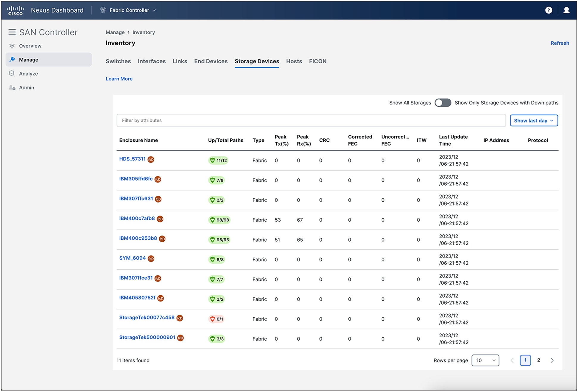Switch to the FICON tab
This screenshot has width=578, height=392.
[x=318, y=61]
